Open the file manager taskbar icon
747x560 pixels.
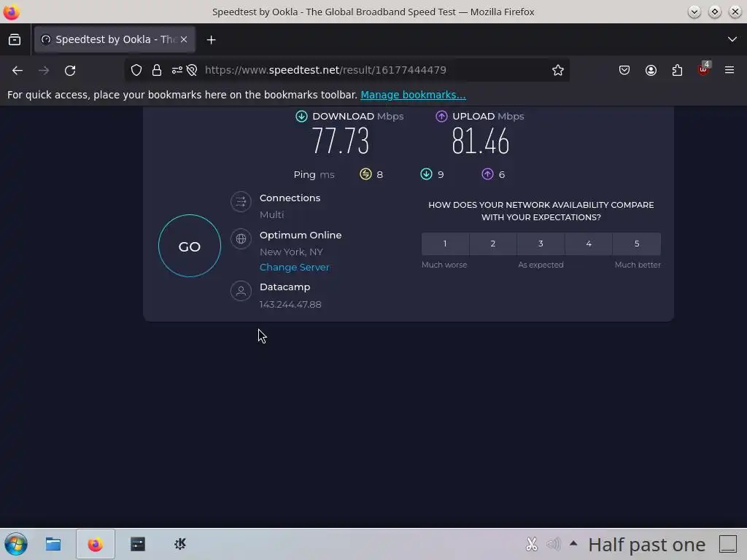coord(53,544)
